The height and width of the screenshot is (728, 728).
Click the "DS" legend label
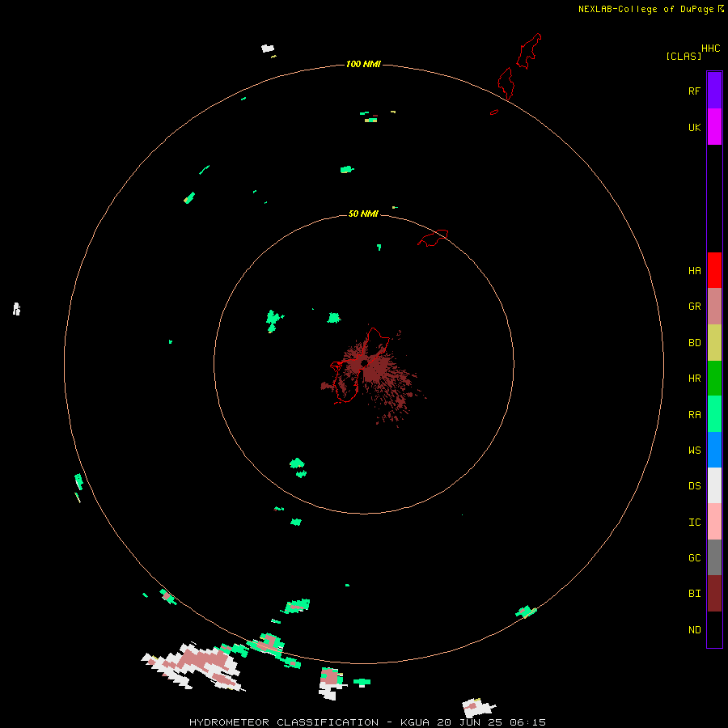point(695,486)
